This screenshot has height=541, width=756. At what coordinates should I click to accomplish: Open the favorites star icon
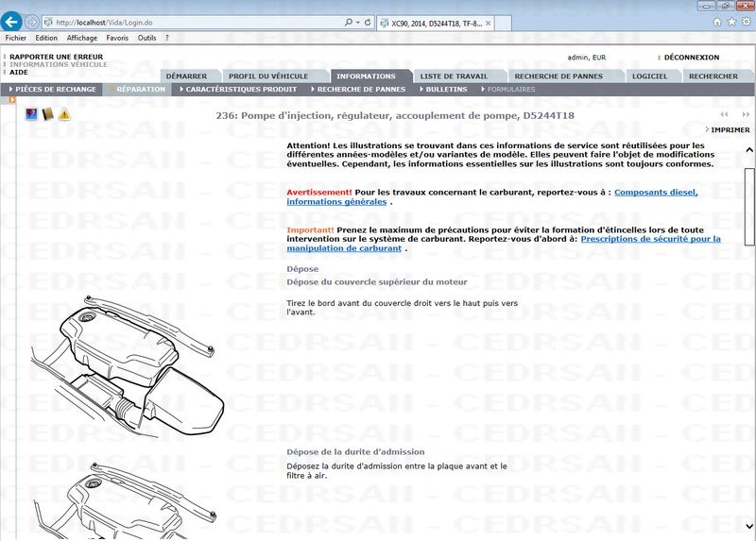730,21
